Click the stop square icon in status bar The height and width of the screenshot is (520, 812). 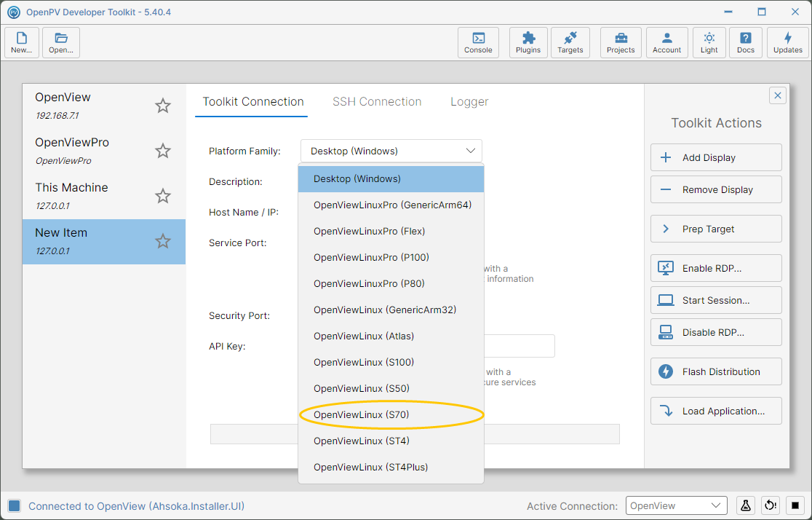point(795,505)
